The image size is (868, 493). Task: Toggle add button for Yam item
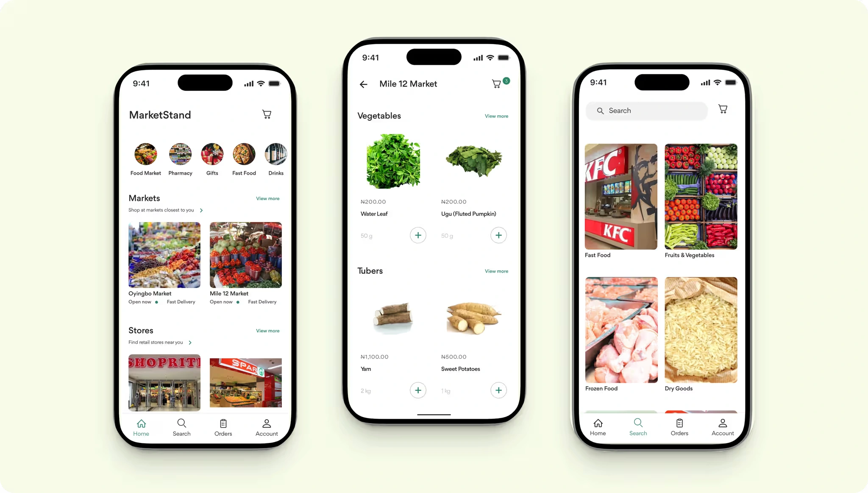[x=417, y=390]
